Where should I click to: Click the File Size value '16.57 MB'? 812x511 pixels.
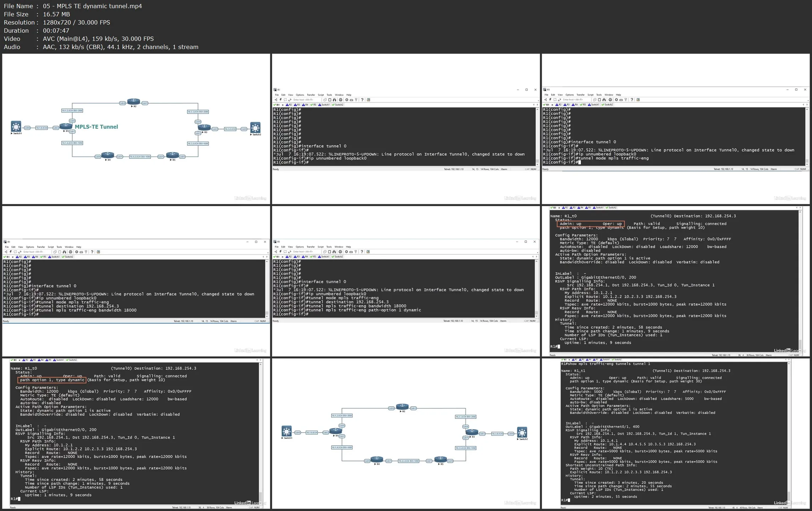pos(56,14)
